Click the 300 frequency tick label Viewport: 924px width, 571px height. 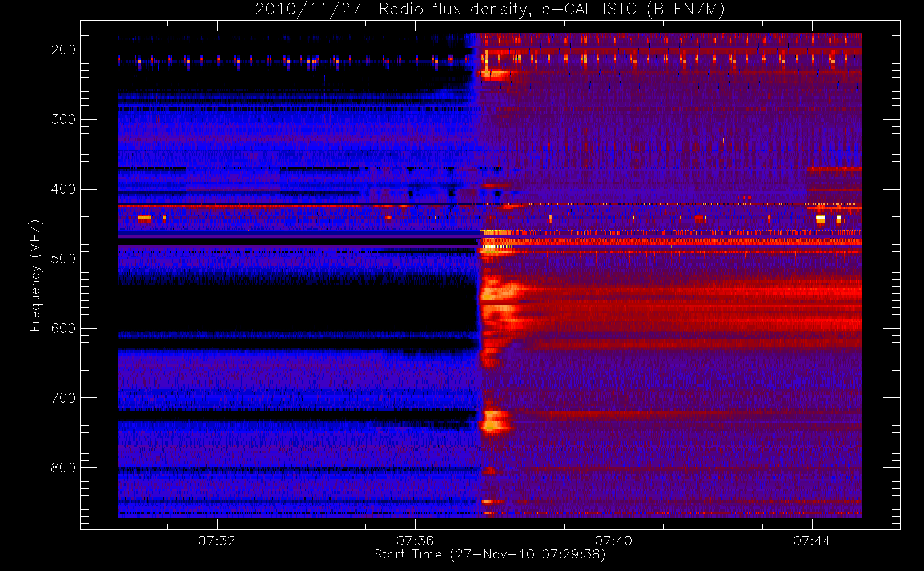click(63, 119)
